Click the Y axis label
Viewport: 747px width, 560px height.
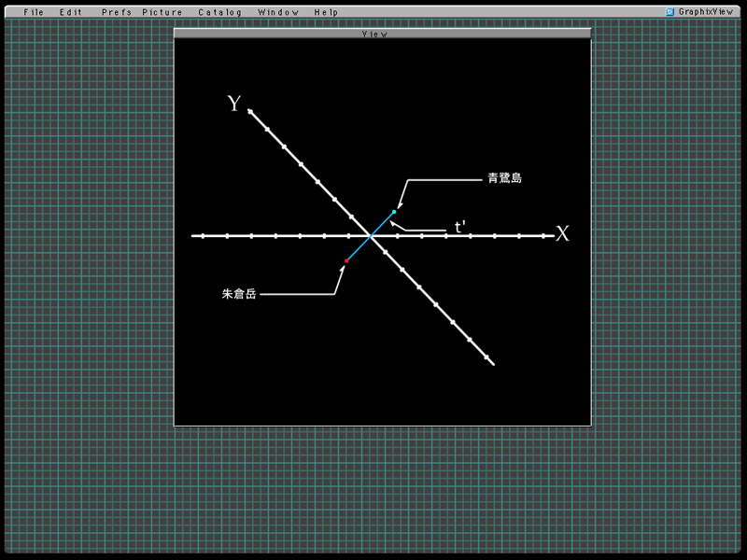pyautogui.click(x=234, y=104)
